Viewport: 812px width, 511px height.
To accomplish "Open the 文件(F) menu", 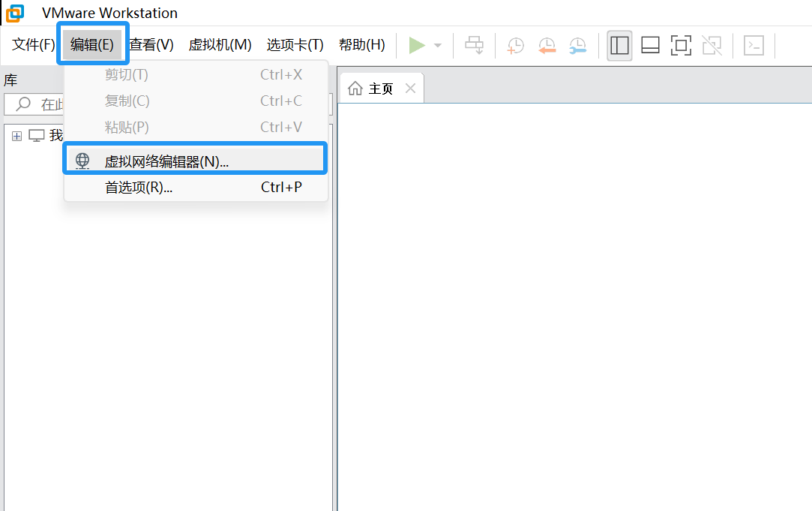I will [34, 45].
